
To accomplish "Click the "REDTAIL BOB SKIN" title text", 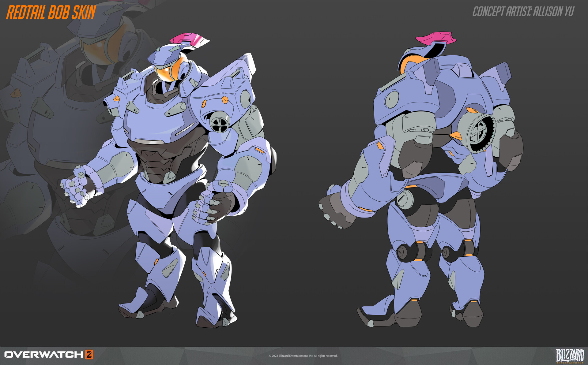I will pos(51,12).
